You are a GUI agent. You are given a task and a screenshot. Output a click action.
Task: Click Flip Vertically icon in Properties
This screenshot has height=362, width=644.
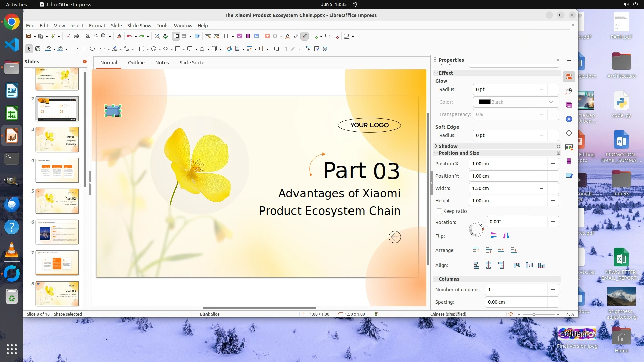click(494, 236)
